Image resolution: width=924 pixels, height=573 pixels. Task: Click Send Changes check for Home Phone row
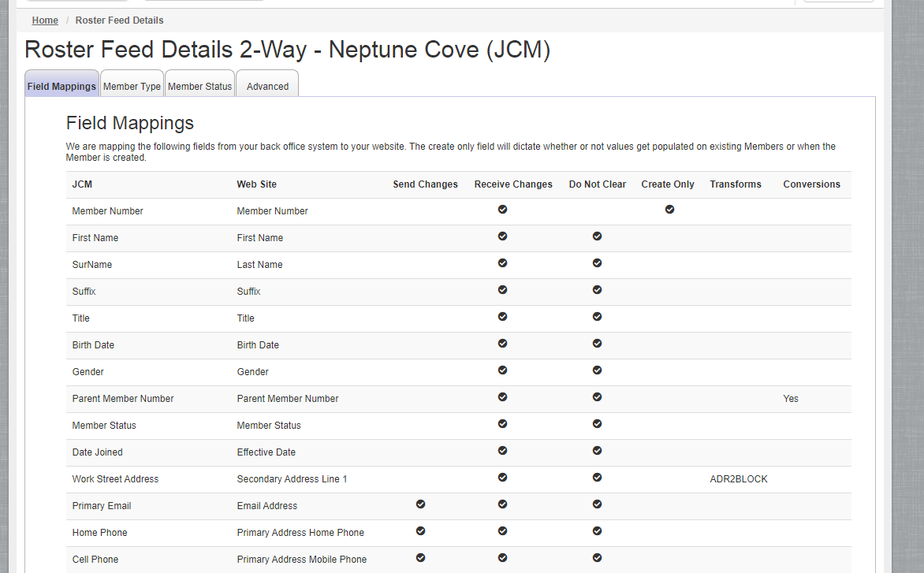click(421, 531)
